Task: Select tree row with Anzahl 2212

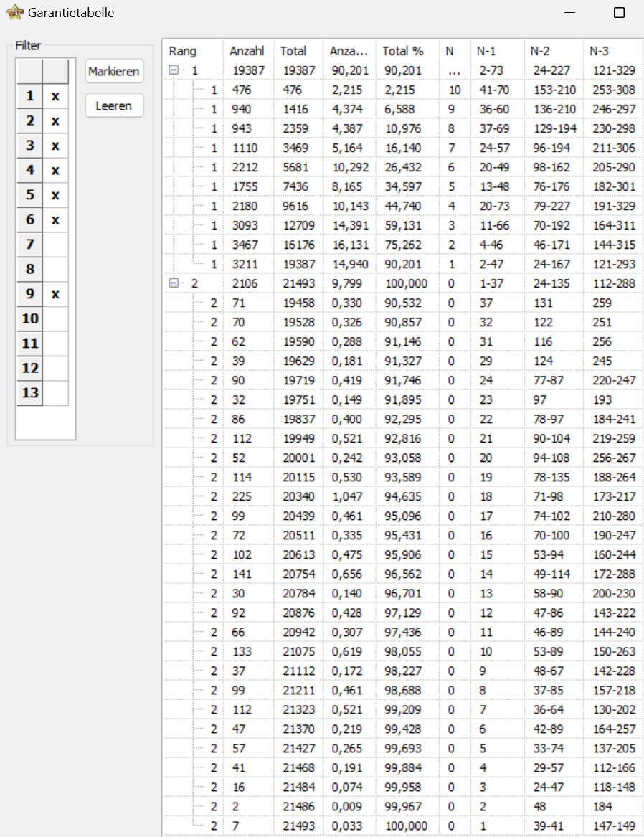Action: [x=403, y=167]
